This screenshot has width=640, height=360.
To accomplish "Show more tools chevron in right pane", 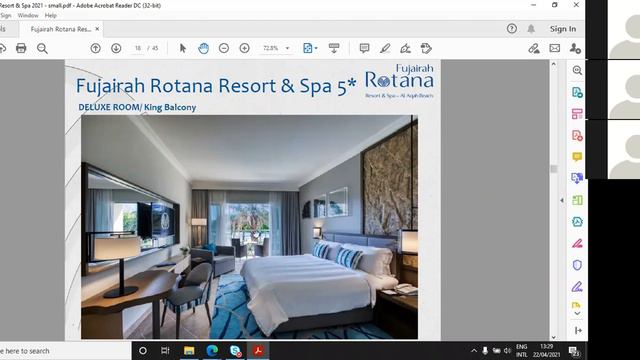I will 577,313.
